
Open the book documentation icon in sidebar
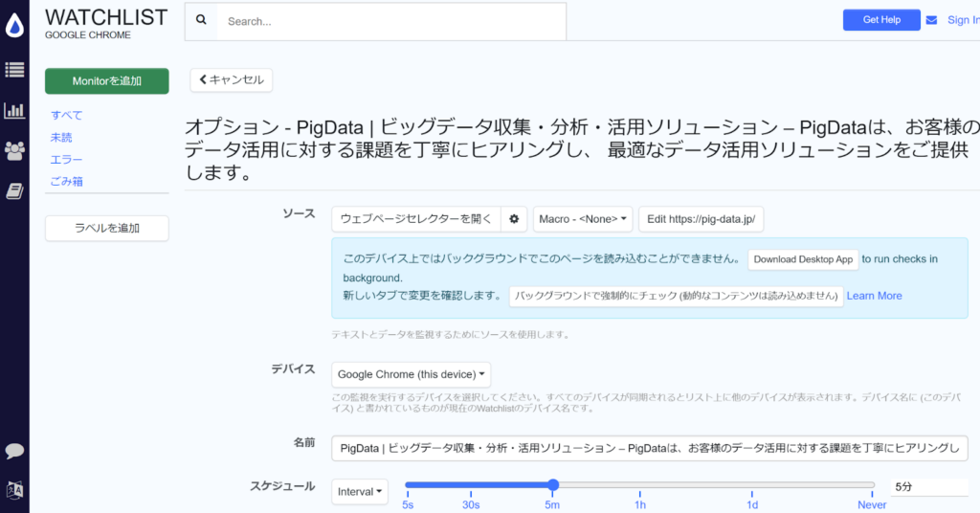[14, 191]
